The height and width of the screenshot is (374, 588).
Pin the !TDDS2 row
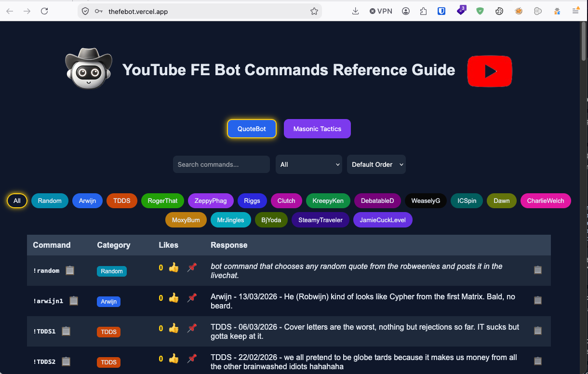[192, 359]
